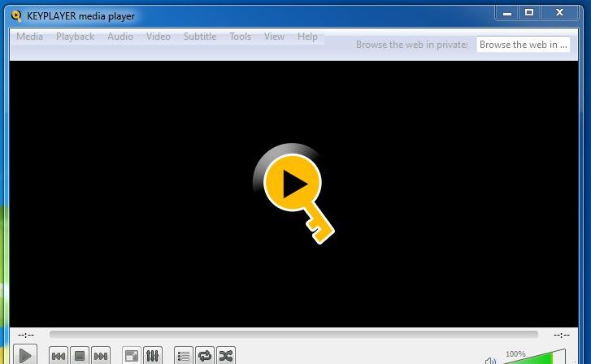Toggle shuffle random playback

point(226,356)
